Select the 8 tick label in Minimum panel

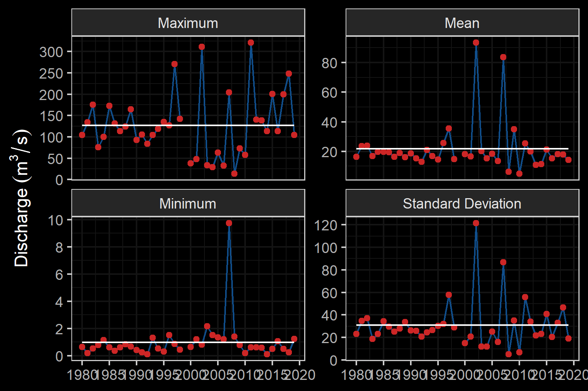click(59, 247)
